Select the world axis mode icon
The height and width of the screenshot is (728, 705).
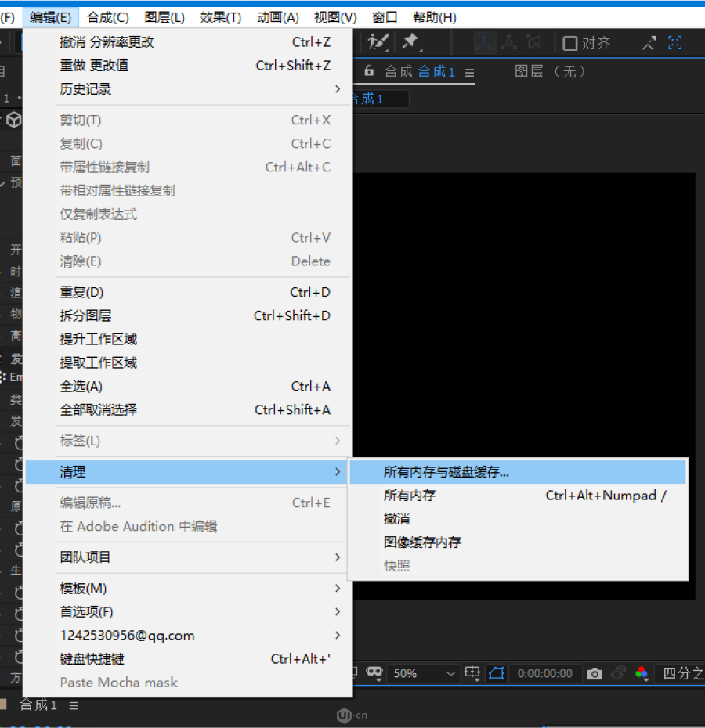tap(509, 43)
